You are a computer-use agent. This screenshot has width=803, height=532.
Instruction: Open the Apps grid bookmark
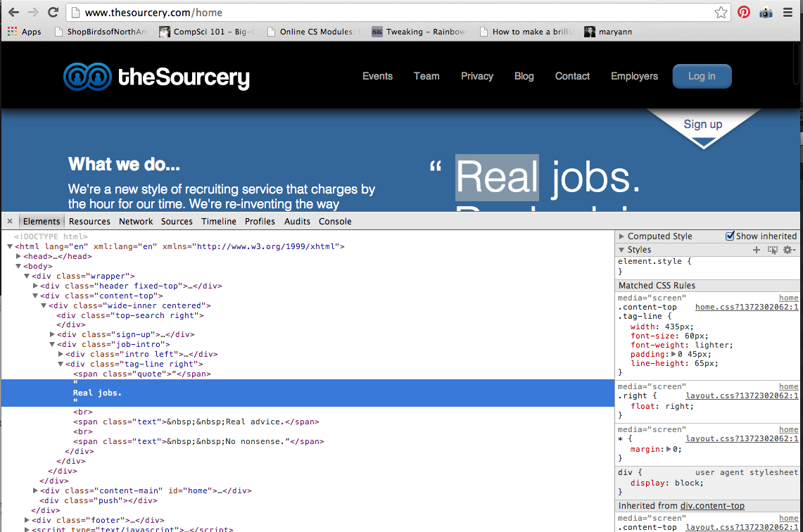point(24,32)
